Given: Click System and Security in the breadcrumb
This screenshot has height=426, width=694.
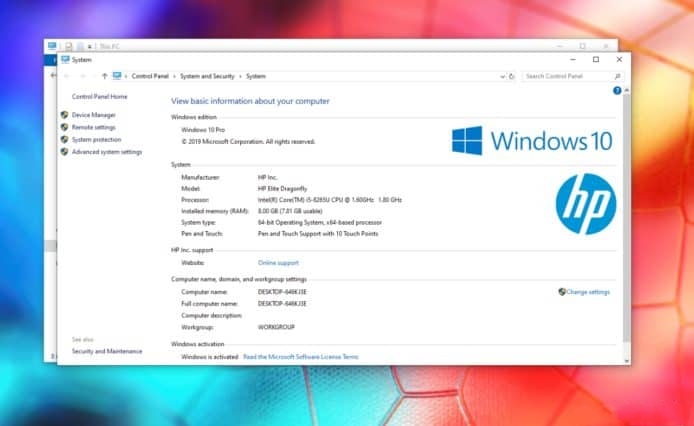Looking at the screenshot, I should [x=207, y=77].
